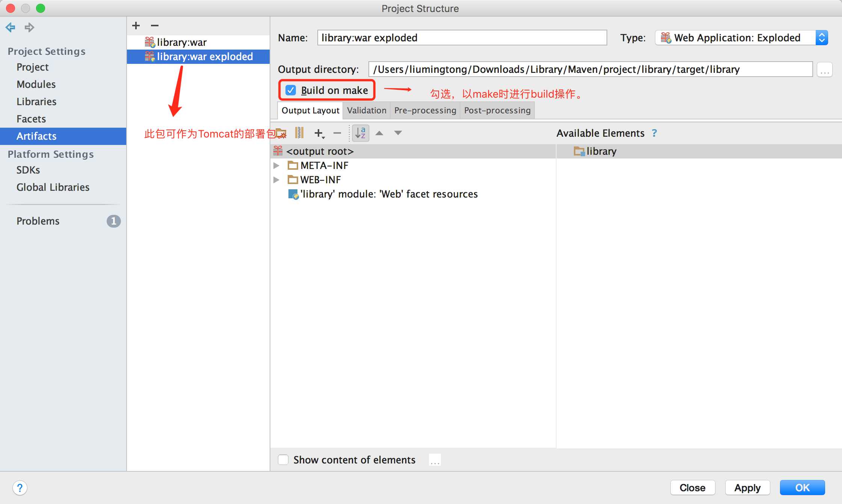Open the Pre-processing tab
This screenshot has width=842, height=504.
coord(425,110)
